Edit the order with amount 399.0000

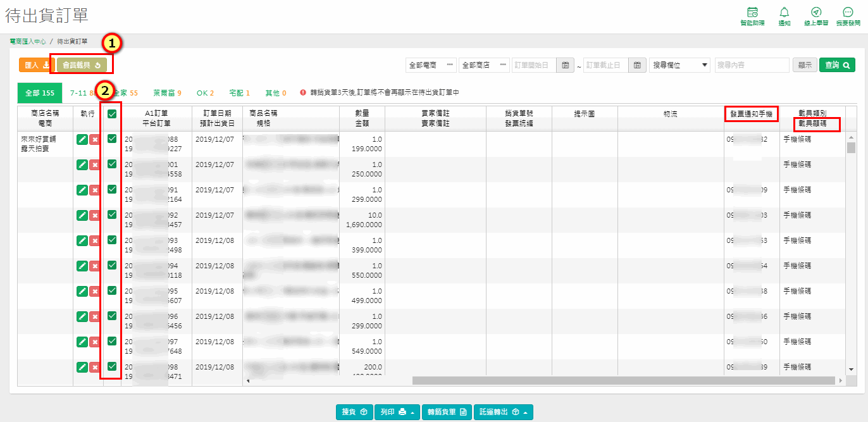[82, 240]
